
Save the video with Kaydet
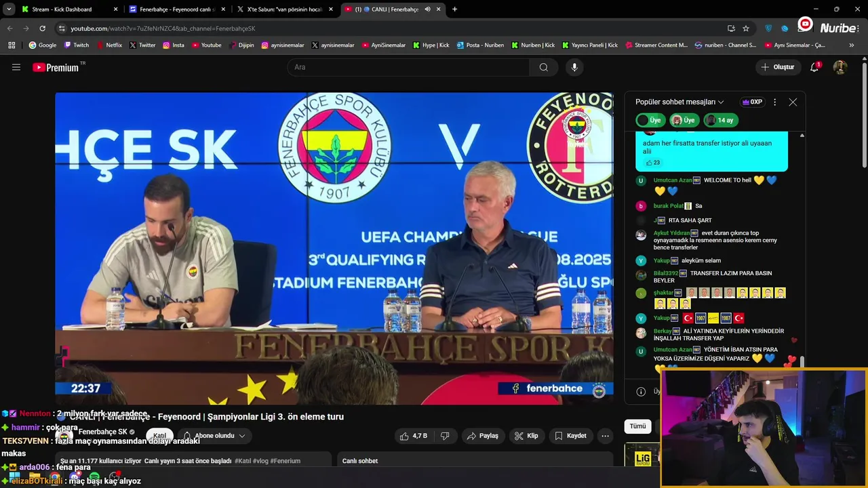click(570, 436)
